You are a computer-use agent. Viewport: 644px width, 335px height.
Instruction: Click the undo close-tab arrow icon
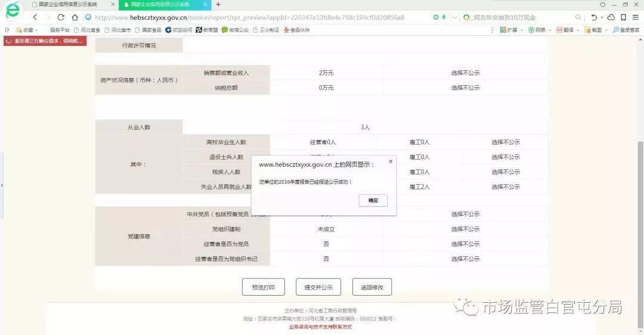[594, 17]
